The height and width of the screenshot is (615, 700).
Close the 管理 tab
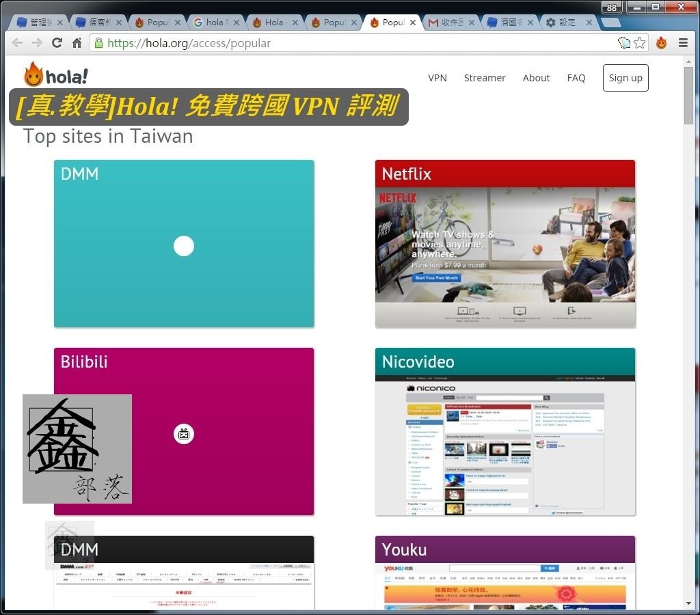point(60,23)
